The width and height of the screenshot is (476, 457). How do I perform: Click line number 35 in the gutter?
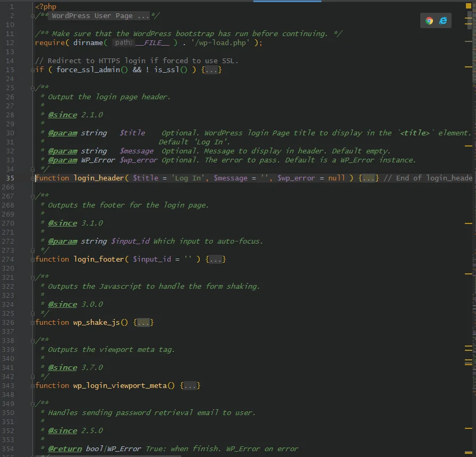point(10,178)
